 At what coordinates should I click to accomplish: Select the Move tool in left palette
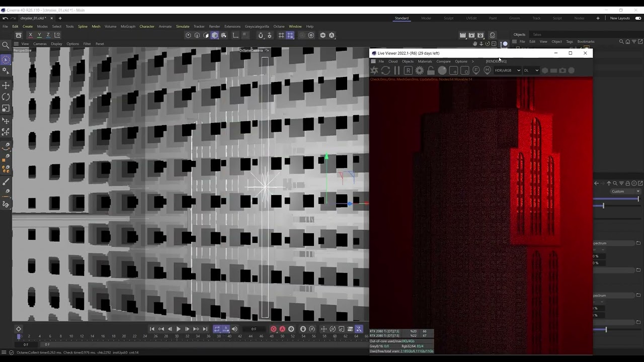(x=6, y=85)
